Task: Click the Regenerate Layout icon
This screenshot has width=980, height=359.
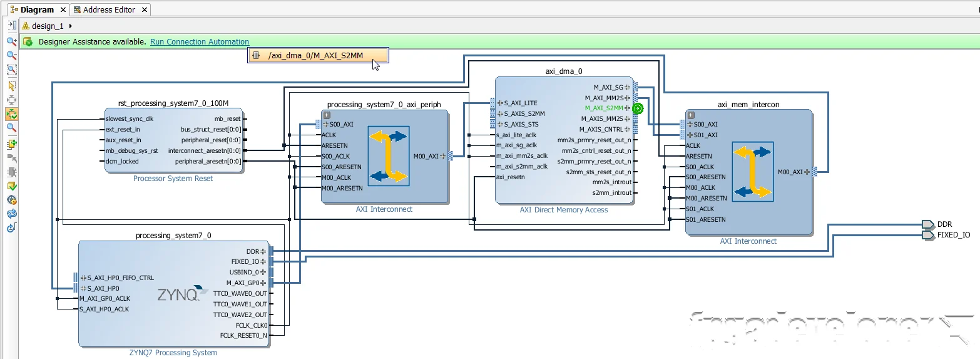Action: 11,214
